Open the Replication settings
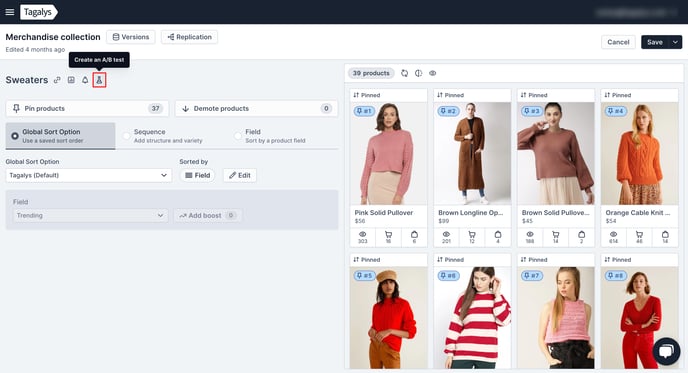This screenshot has height=373, width=688. (x=189, y=37)
